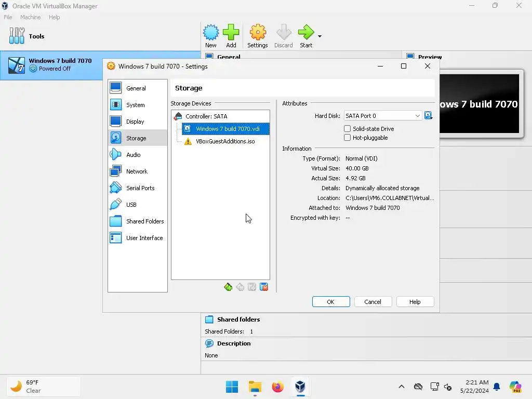The image size is (532, 399).
Task: Open the Hard Disk SATA Port dropdown
Action: (383, 116)
